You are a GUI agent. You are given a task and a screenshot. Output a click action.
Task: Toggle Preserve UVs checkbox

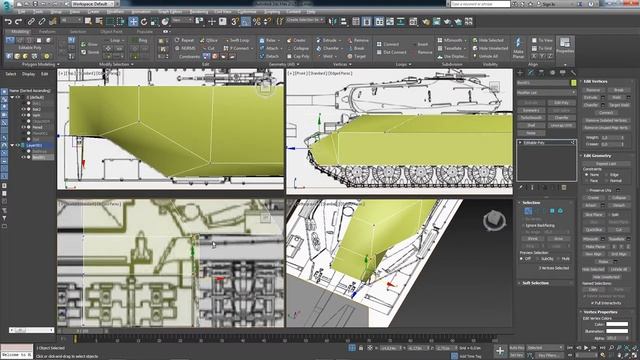pos(587,190)
